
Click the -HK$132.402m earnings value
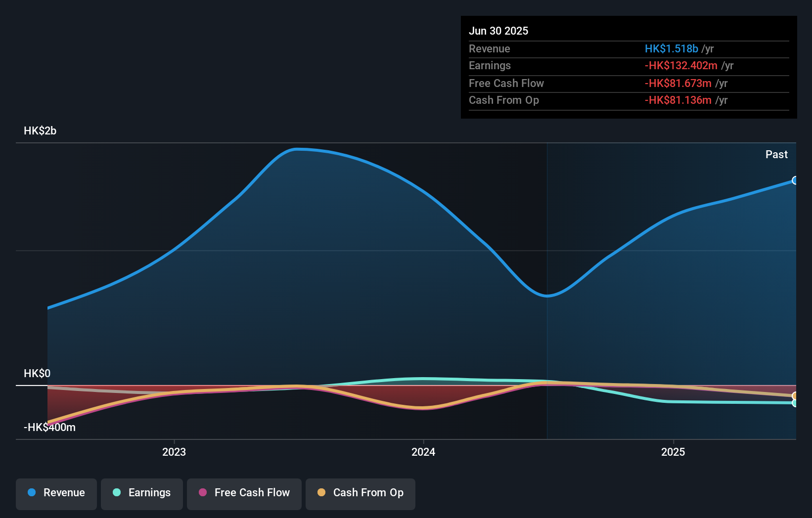click(681, 65)
